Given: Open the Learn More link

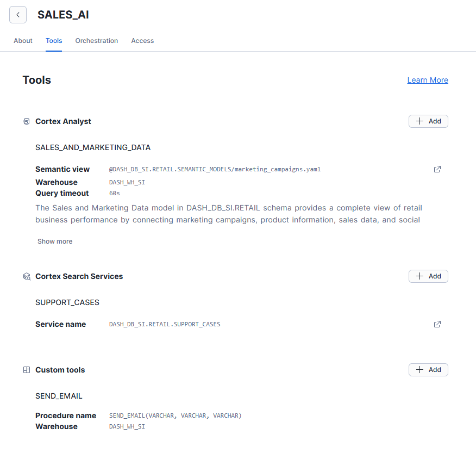Looking at the screenshot, I should 428,80.
